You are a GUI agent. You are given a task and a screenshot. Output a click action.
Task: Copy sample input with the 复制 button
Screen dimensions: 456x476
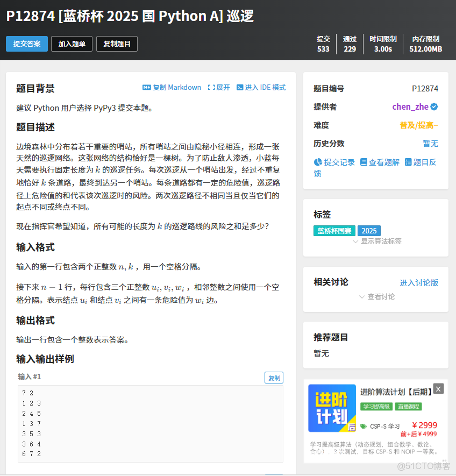(274, 377)
